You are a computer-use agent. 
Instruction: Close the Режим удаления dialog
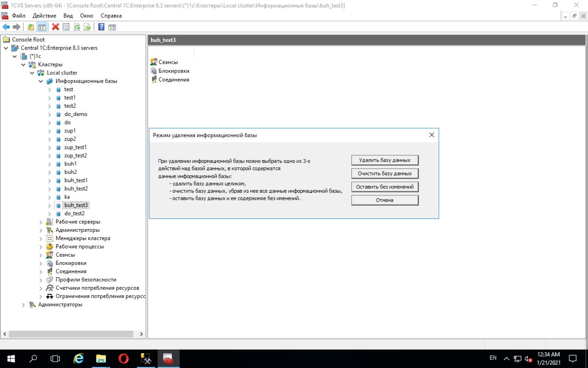pyautogui.click(x=431, y=135)
